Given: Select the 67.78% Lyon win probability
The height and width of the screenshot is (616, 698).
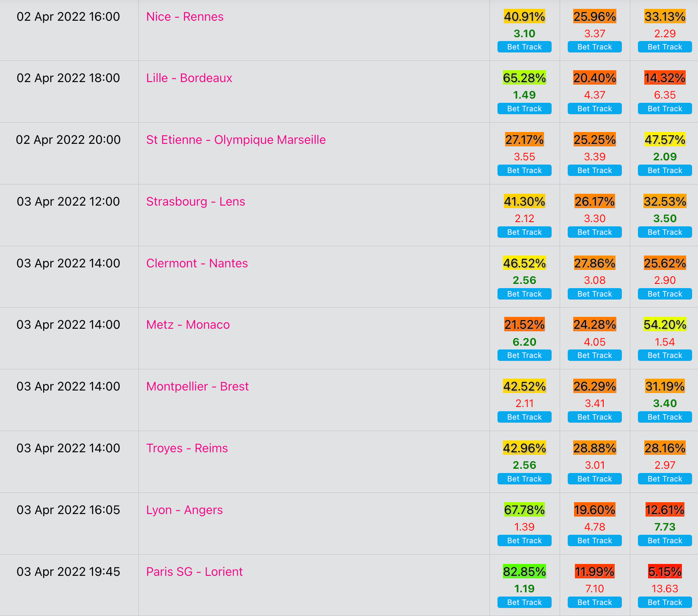Looking at the screenshot, I should click(525, 510).
